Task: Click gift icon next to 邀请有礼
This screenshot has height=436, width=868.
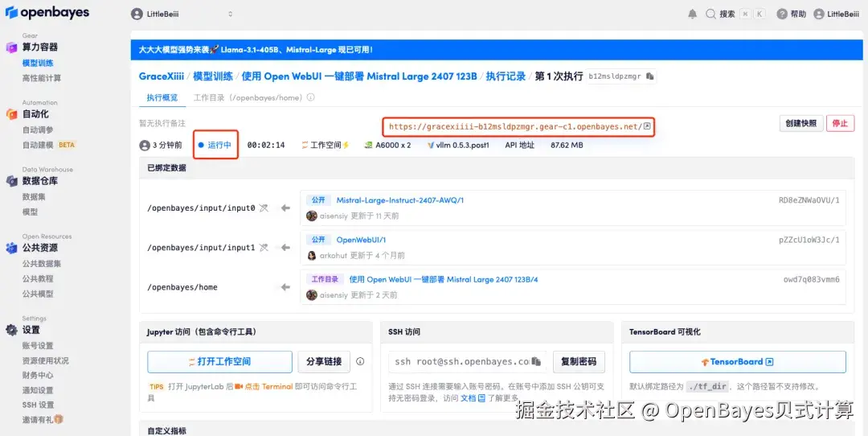Action: point(59,419)
